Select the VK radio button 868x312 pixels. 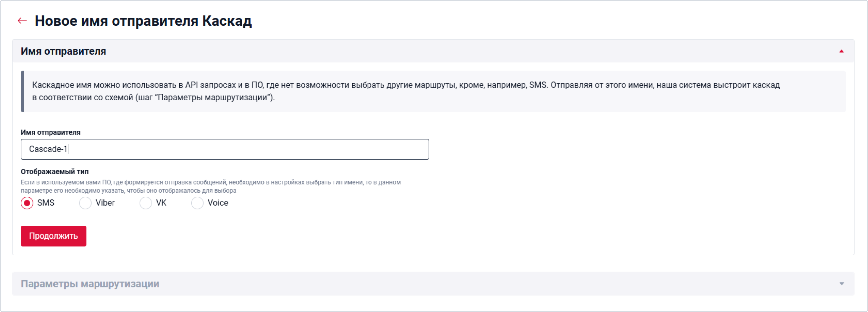(146, 203)
